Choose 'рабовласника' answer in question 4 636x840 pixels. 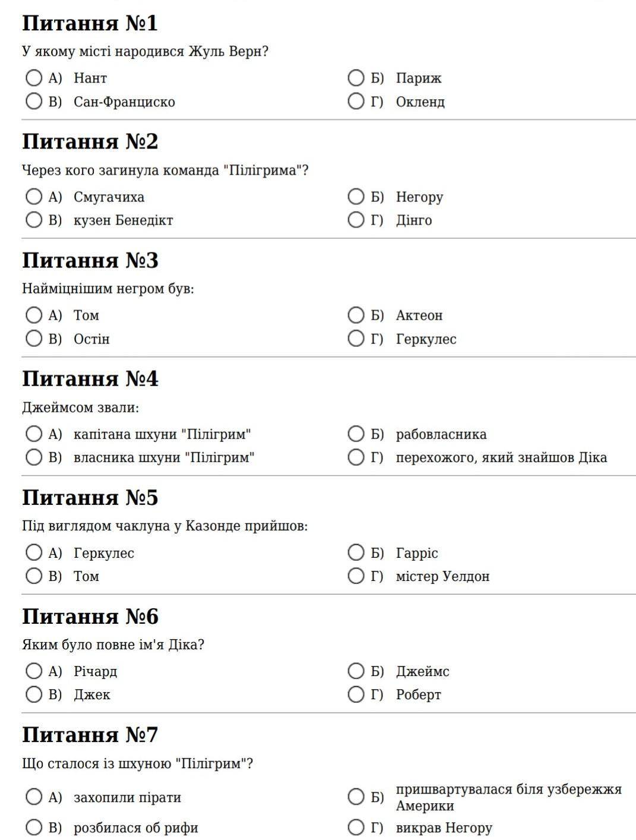click(356, 434)
